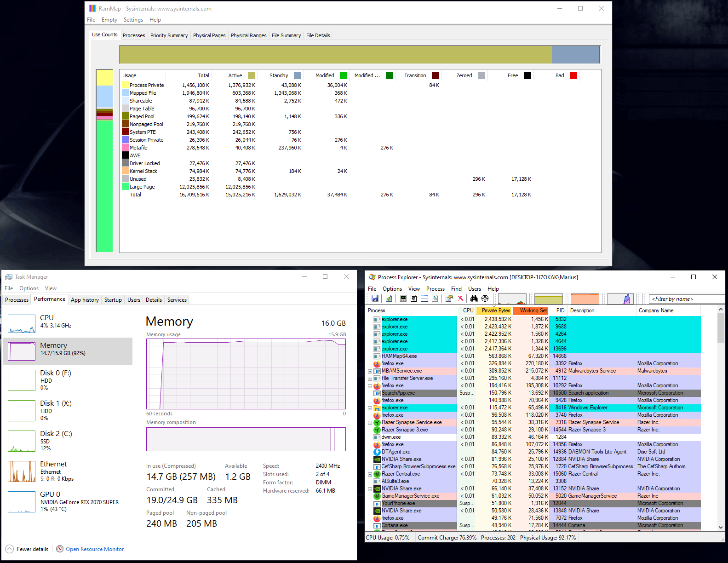Screen dimensions: 728x563
Task: Click the Filter by name field in Process Explorer
Action: [x=686, y=299]
